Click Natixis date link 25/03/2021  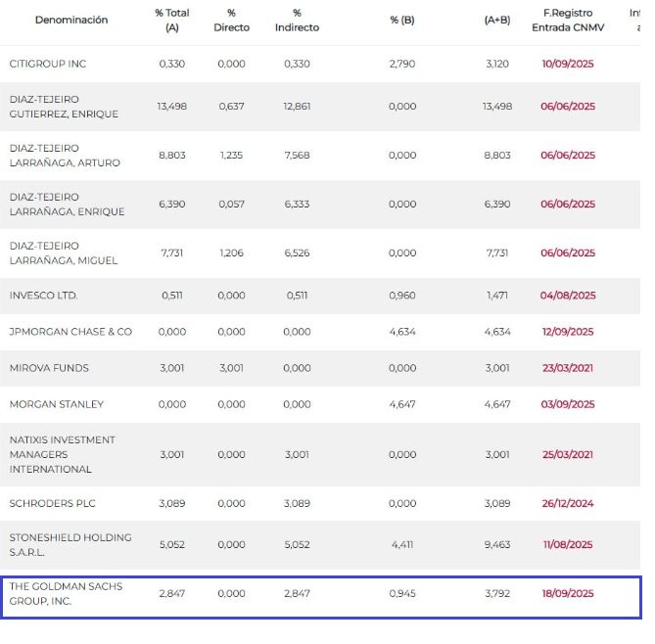coord(567,455)
